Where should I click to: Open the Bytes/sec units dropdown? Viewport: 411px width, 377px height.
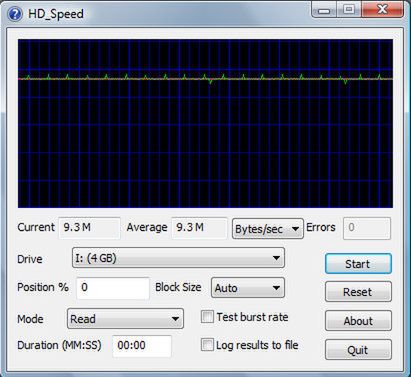click(x=268, y=229)
